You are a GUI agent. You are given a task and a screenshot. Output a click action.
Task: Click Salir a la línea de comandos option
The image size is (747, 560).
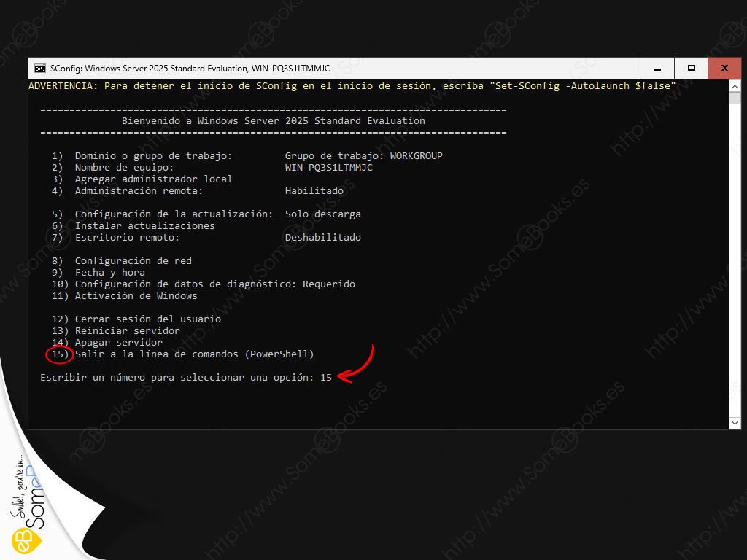(194, 354)
